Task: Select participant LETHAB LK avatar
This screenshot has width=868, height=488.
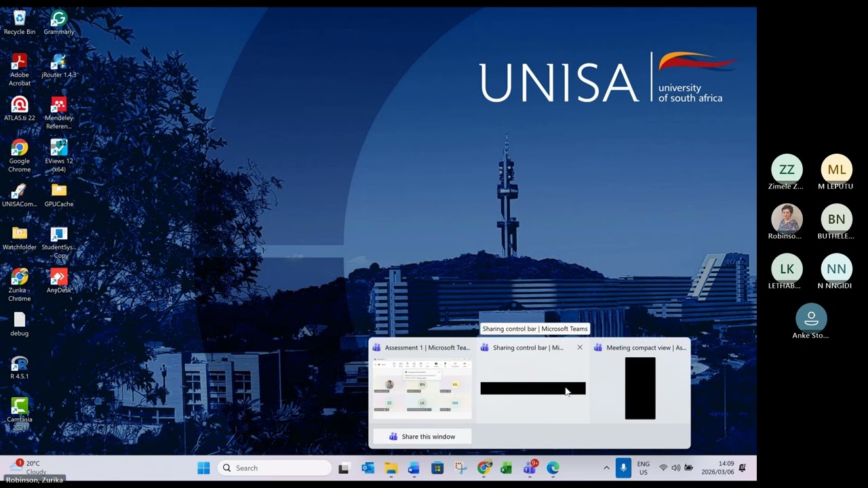Action: (787, 269)
